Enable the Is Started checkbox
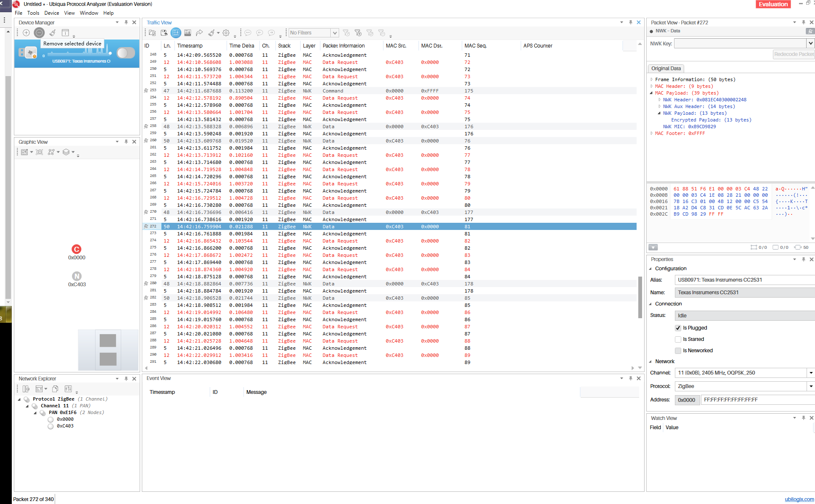815x504 pixels. pyautogui.click(x=678, y=339)
